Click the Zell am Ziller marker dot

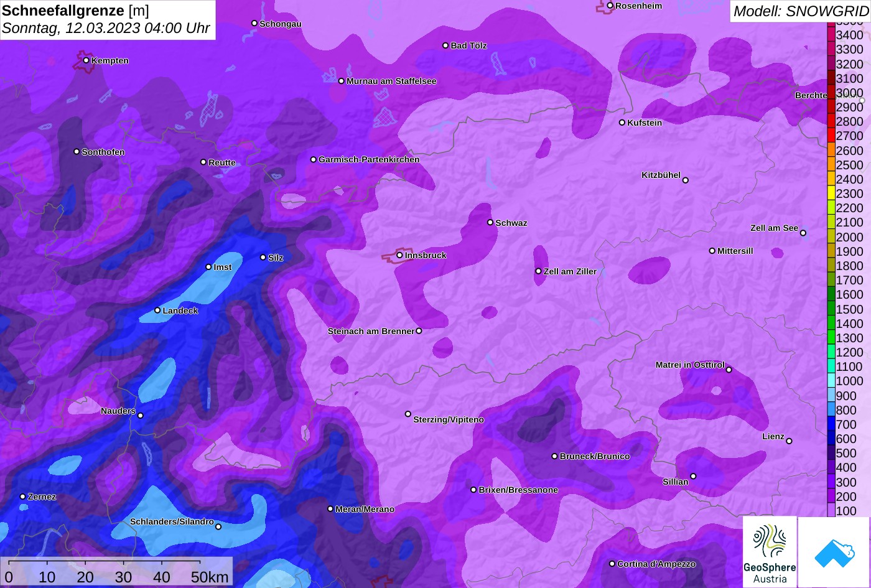(538, 271)
